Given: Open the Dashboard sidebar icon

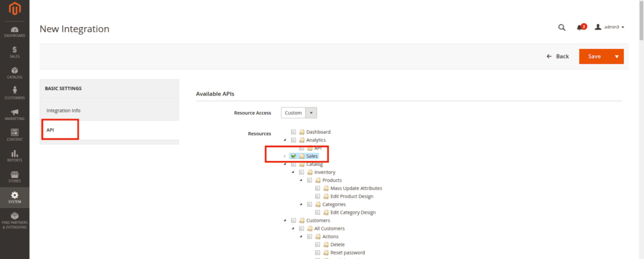Looking at the screenshot, I should 14,32.
